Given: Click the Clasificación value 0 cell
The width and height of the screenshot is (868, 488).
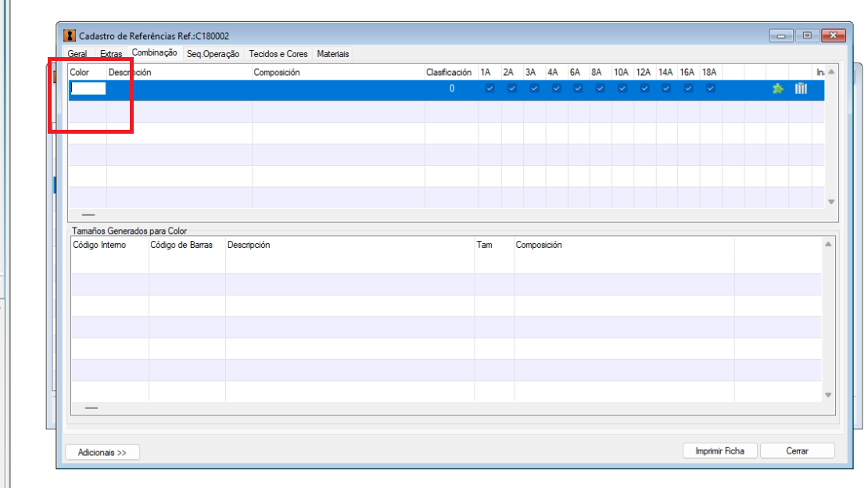Looking at the screenshot, I should tap(452, 88).
